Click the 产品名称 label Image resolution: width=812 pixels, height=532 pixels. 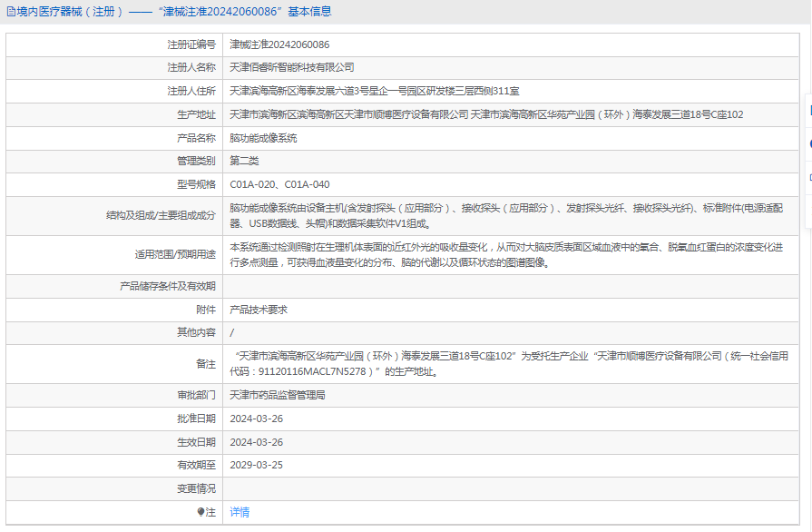pos(196,138)
